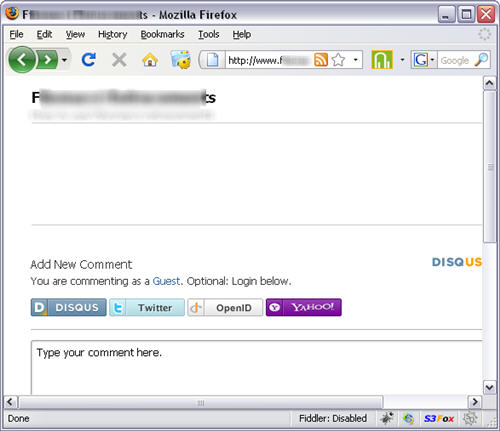This screenshot has height=431, width=500.
Task: Open the Tools menu
Action: (x=209, y=34)
